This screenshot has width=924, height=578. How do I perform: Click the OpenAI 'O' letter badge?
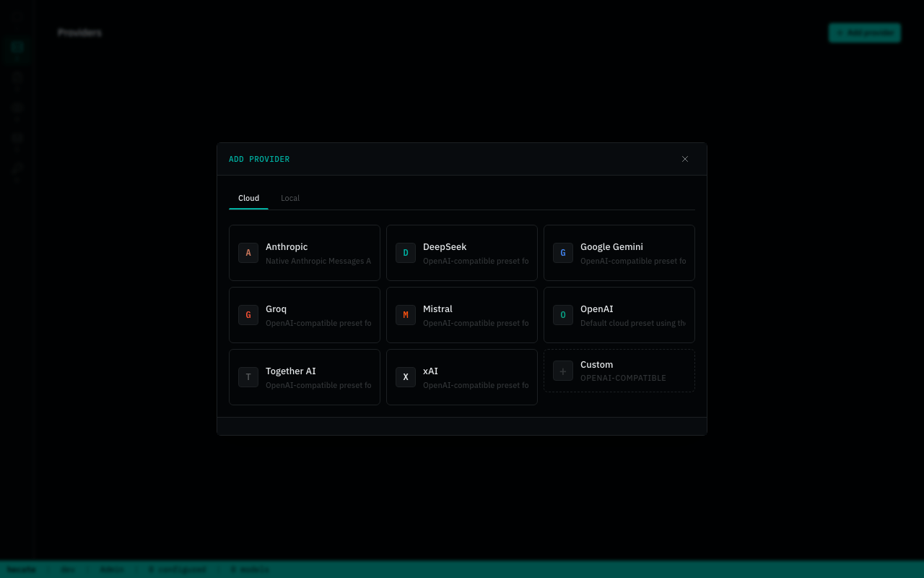pos(563,315)
